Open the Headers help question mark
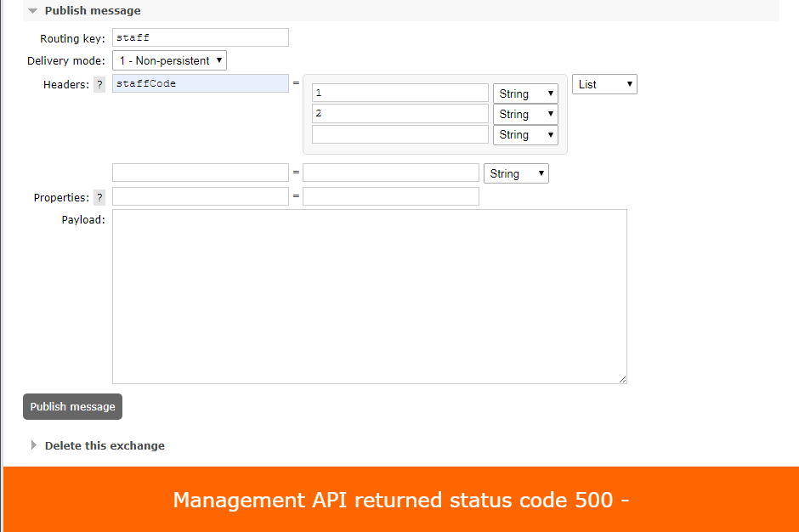Image resolution: width=799 pixels, height=532 pixels. pos(99,85)
